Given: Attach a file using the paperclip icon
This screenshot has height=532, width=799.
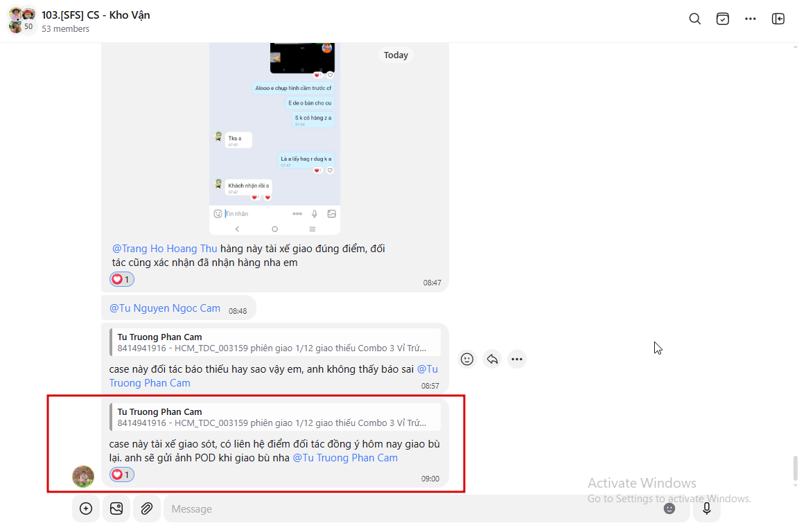Looking at the screenshot, I should 147,508.
